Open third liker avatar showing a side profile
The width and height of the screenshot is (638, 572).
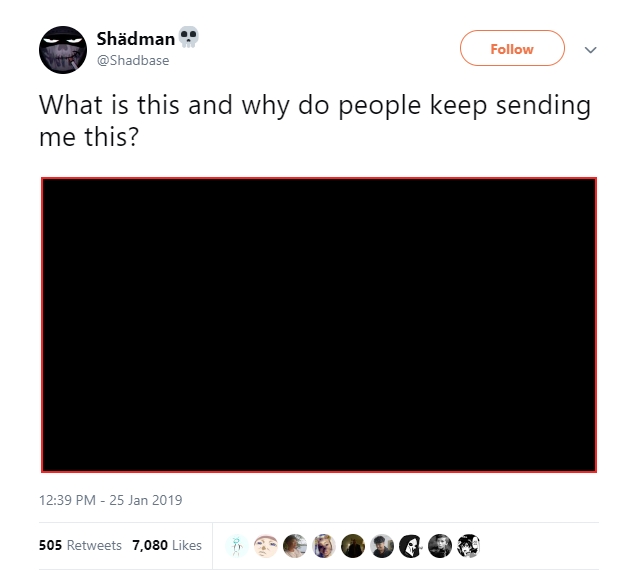tap(295, 546)
